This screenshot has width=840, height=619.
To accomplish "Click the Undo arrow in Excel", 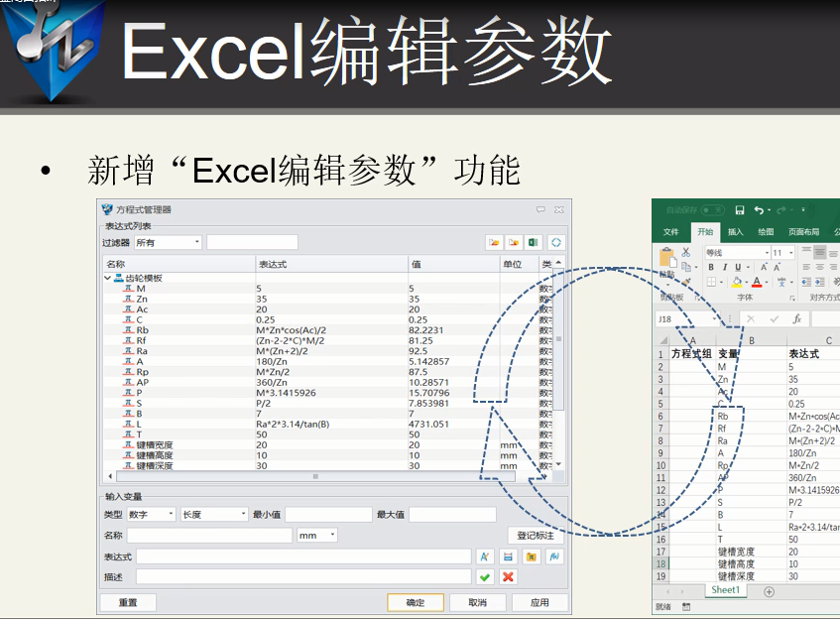I will (759, 210).
